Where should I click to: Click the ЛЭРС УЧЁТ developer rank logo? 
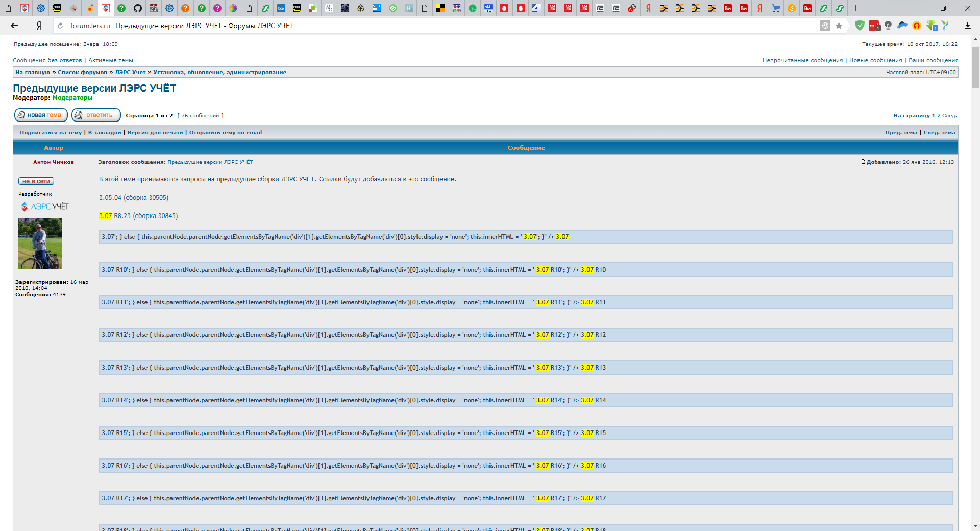pos(45,206)
